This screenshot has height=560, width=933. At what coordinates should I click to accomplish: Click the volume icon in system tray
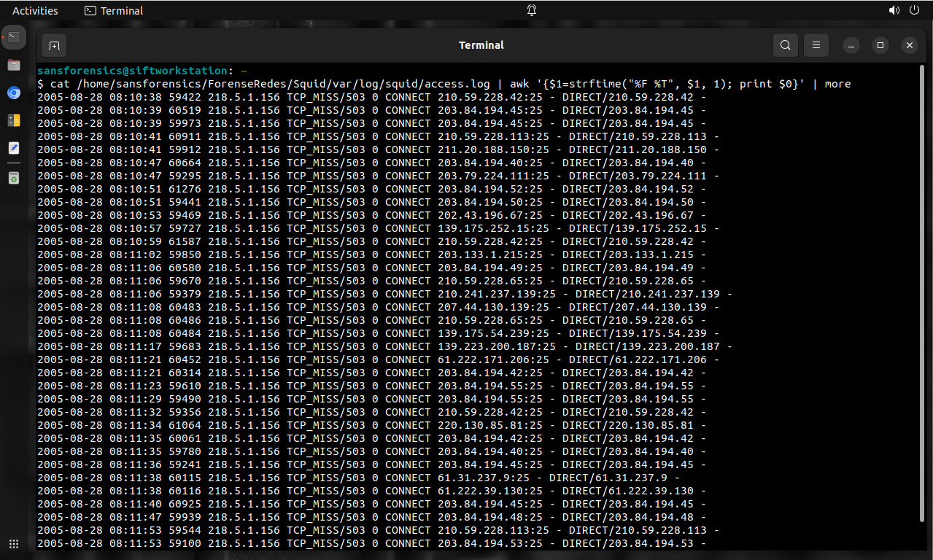(894, 10)
